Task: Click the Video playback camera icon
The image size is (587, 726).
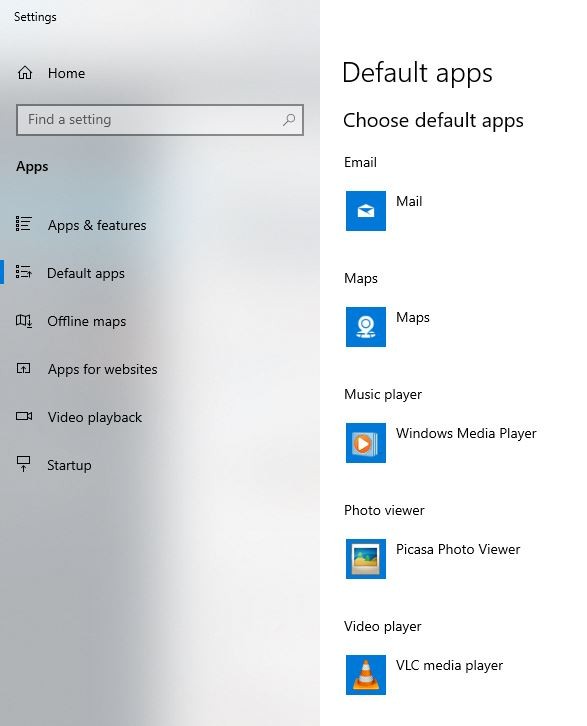Action: point(24,416)
